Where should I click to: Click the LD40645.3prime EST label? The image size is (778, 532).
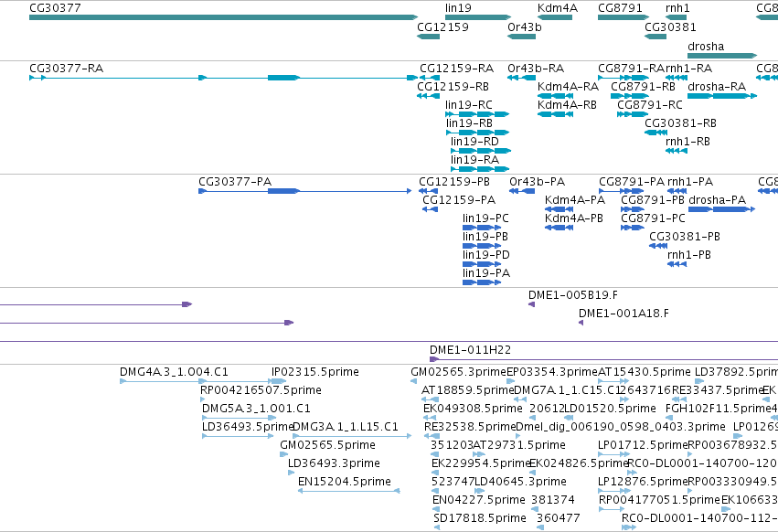click(520, 482)
